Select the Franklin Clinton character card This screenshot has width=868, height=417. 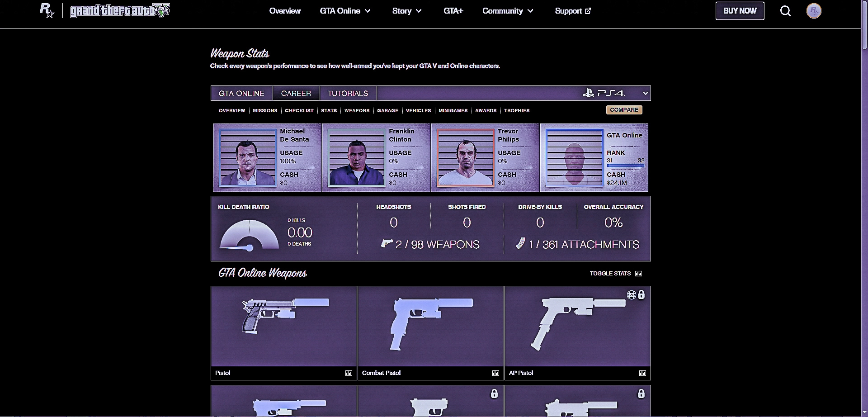coord(376,157)
